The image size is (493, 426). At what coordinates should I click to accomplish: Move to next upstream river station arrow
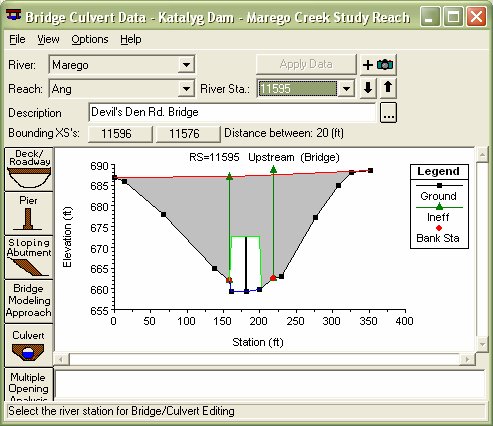coord(388,88)
